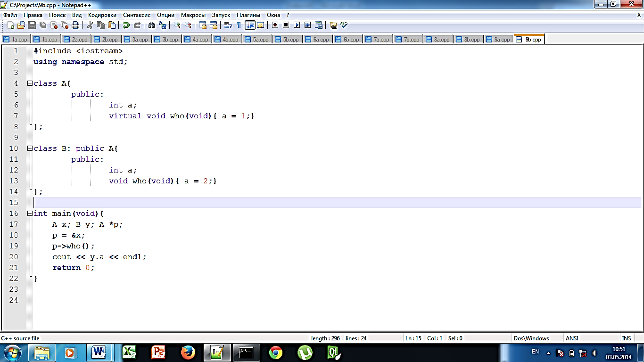Click Dos\Windows line ending status field
Viewport: 644px width, 362px height.
537,338
